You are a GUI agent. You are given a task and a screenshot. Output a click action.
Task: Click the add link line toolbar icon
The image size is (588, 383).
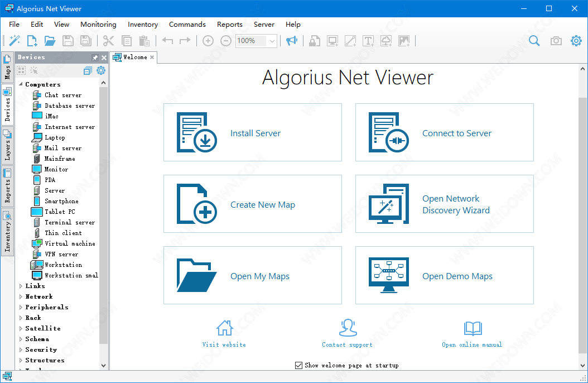click(x=350, y=41)
